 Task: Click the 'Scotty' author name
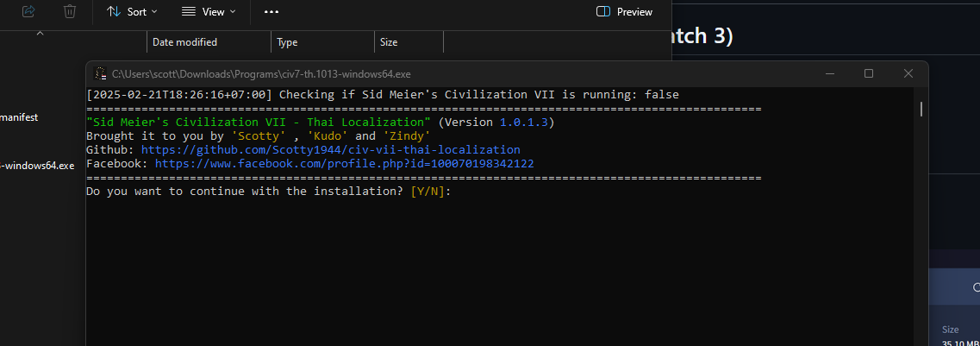tap(259, 136)
